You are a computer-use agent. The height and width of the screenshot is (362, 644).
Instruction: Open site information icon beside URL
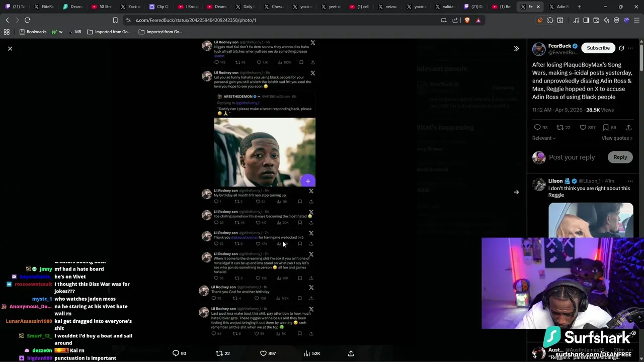point(128,20)
